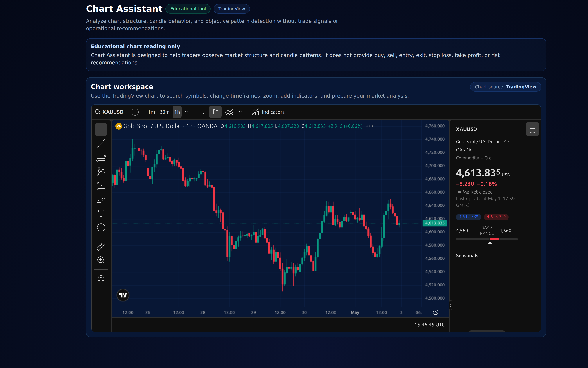The image size is (588, 368).
Task: Toggle the magnet mode
Action: point(101,279)
